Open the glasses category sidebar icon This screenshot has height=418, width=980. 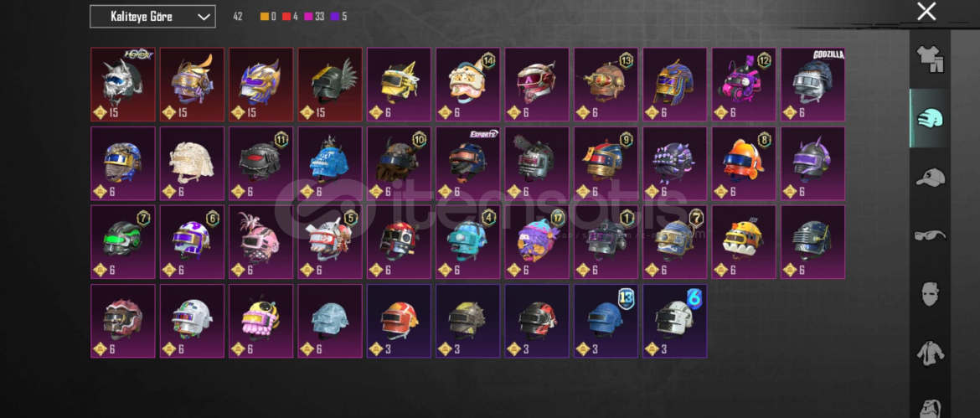pyautogui.click(x=930, y=235)
